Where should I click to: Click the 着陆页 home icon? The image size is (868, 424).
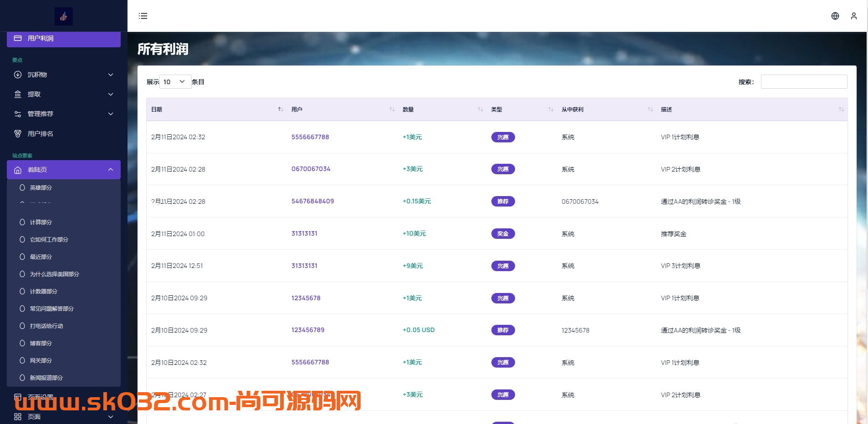[18, 170]
